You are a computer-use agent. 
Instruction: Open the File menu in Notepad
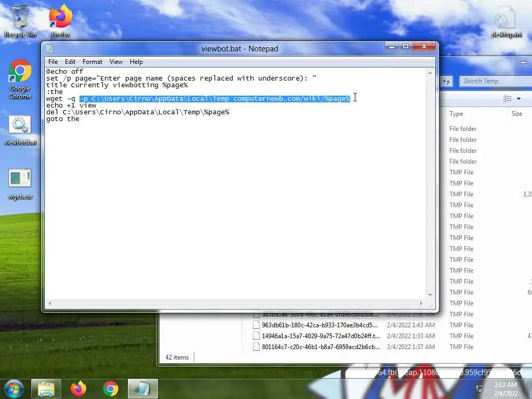pos(53,62)
